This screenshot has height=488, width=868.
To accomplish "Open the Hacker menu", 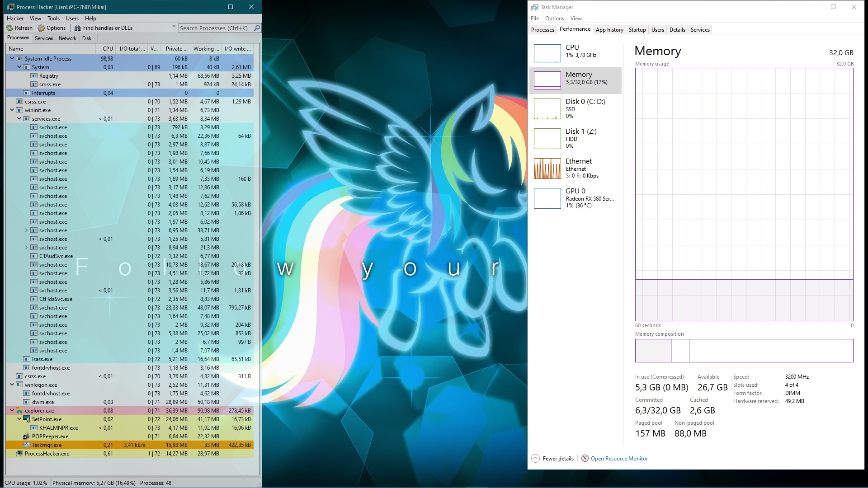I will pos(15,19).
